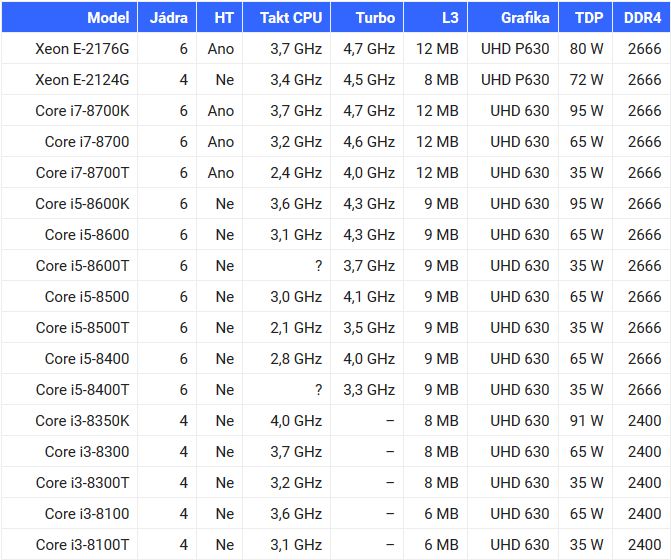Viewport: 671px width, 560px height.
Task: Click the Ne HT value of Core i5-8600K
Action: tap(225, 204)
